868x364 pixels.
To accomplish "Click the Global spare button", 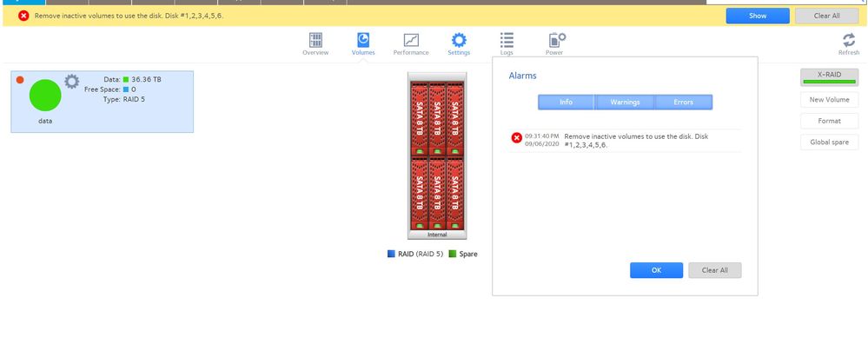I will click(x=829, y=142).
